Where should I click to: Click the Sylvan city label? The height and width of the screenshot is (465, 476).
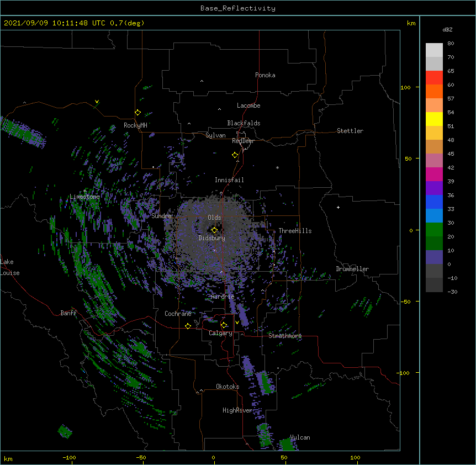coord(215,135)
